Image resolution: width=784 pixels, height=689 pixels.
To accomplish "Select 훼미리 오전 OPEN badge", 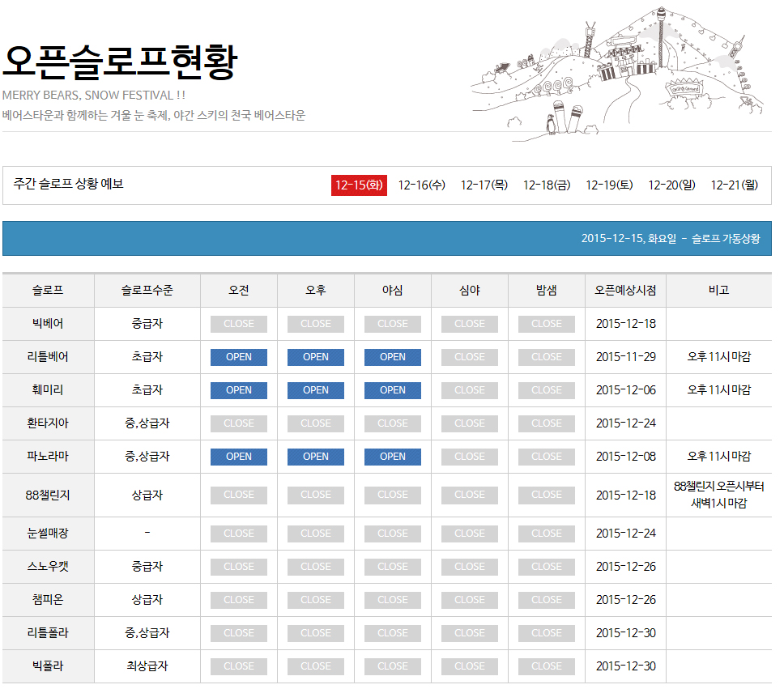I will [238, 390].
